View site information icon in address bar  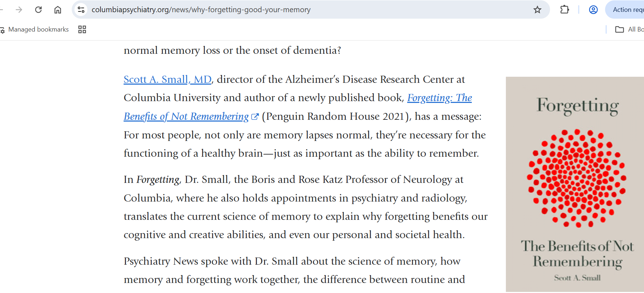point(81,10)
